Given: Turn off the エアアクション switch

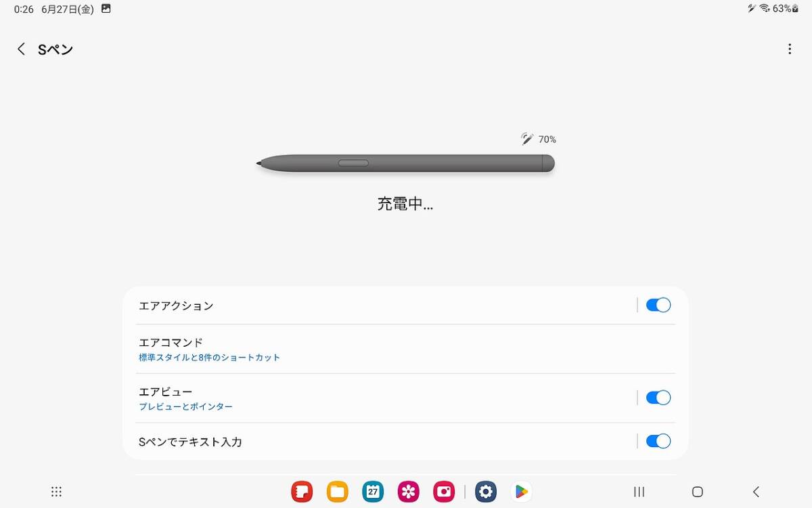Looking at the screenshot, I should point(658,305).
